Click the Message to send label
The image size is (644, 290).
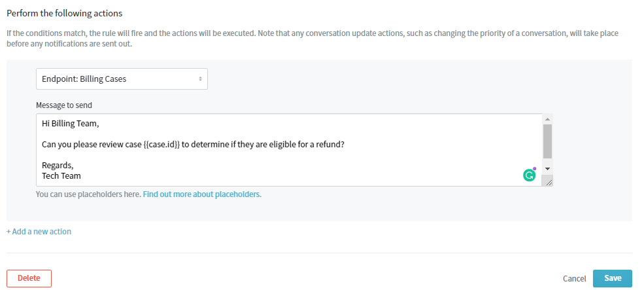pos(64,105)
